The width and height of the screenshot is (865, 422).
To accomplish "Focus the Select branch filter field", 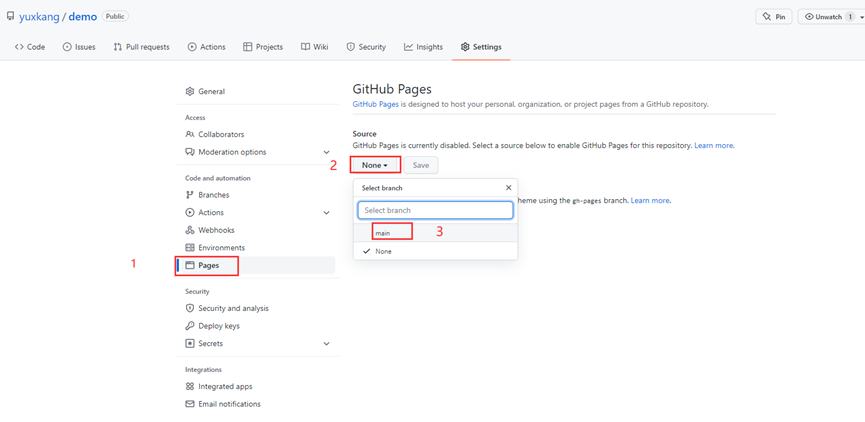I will [435, 210].
